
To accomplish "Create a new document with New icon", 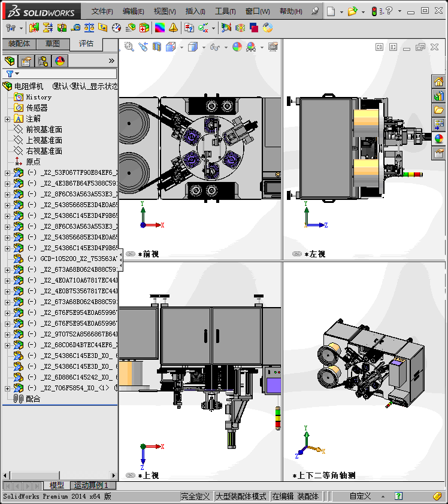I will [331, 11].
